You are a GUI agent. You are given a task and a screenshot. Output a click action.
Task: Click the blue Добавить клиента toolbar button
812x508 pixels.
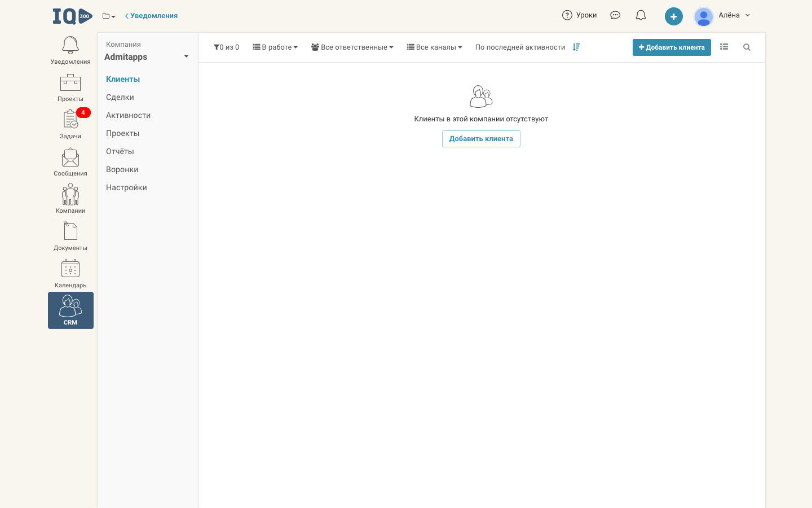672,47
